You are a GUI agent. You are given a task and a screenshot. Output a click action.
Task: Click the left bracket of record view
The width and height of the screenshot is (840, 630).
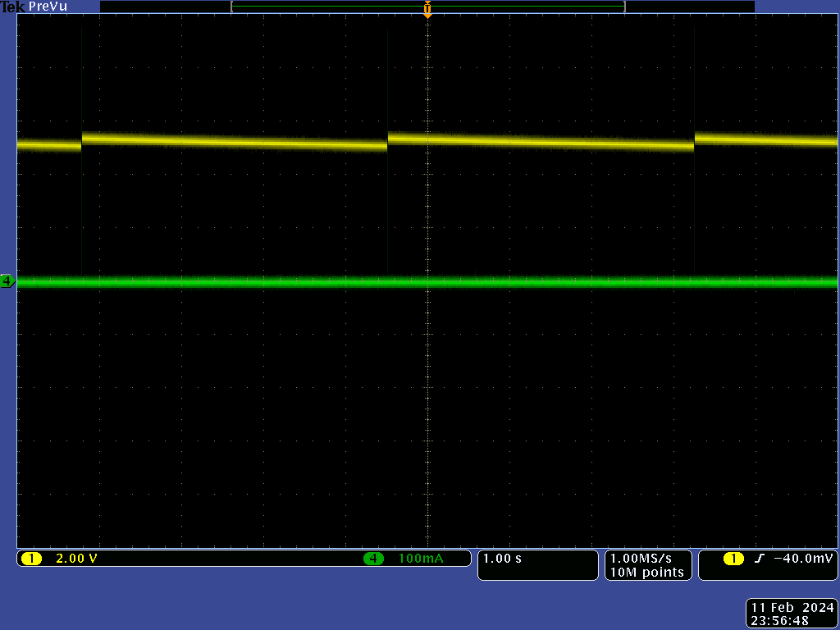(x=233, y=7)
